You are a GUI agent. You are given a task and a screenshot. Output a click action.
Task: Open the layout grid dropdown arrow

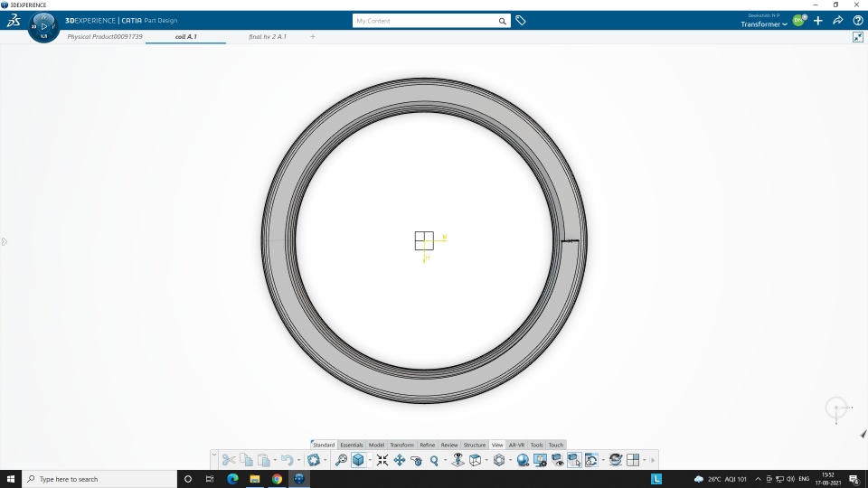[x=645, y=460]
